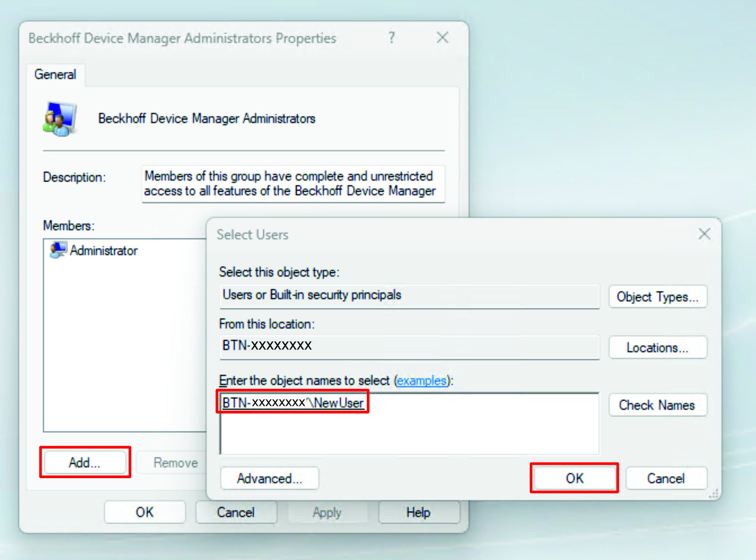This screenshot has height=560, width=756.
Task: Close the Properties dialog with the X
Action: click(442, 38)
